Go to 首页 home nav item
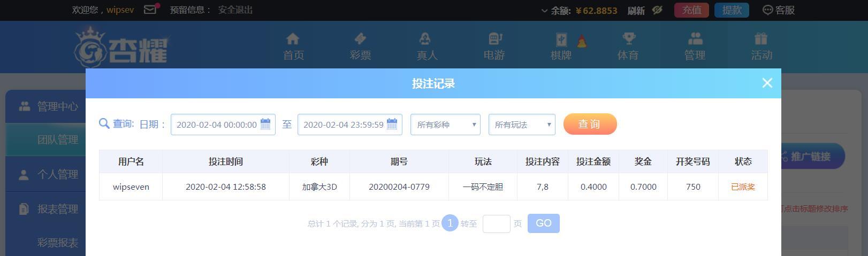This screenshot has height=256, width=868. coord(293,46)
